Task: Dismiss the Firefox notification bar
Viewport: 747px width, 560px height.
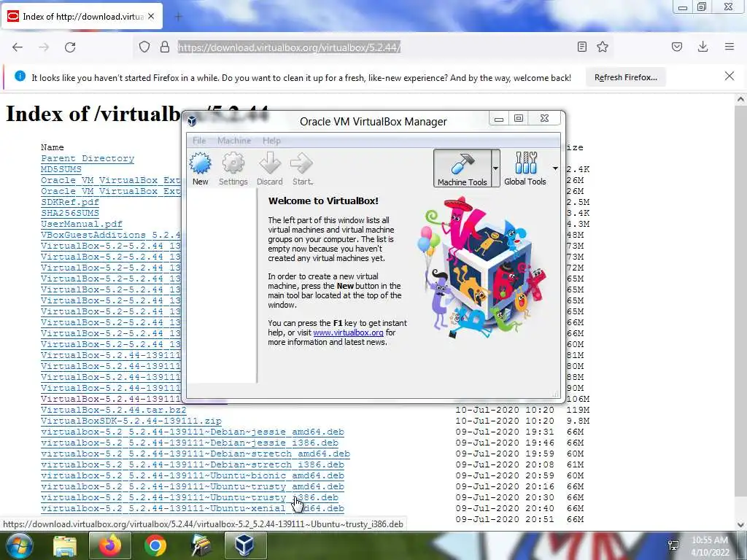Action: click(729, 76)
